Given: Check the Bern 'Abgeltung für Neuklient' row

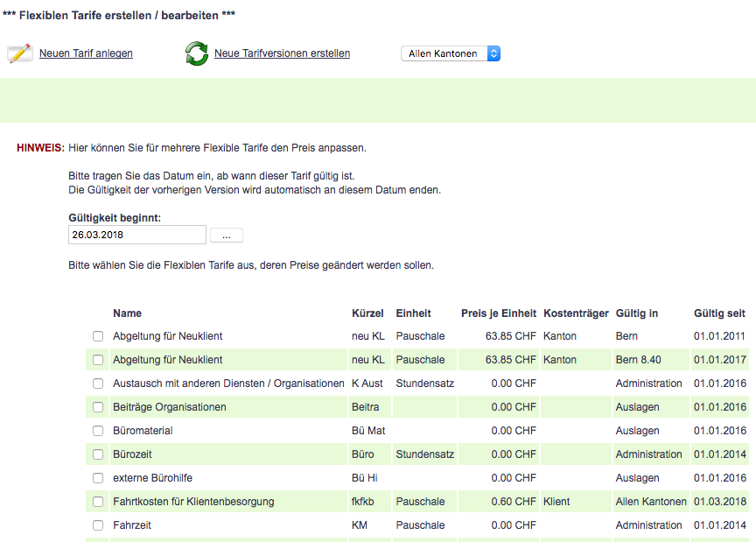Looking at the screenshot, I should (98, 336).
